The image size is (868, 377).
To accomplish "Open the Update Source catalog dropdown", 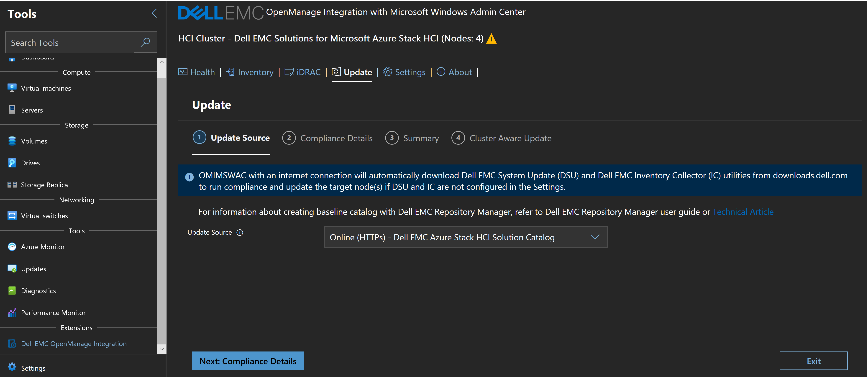I will click(465, 237).
